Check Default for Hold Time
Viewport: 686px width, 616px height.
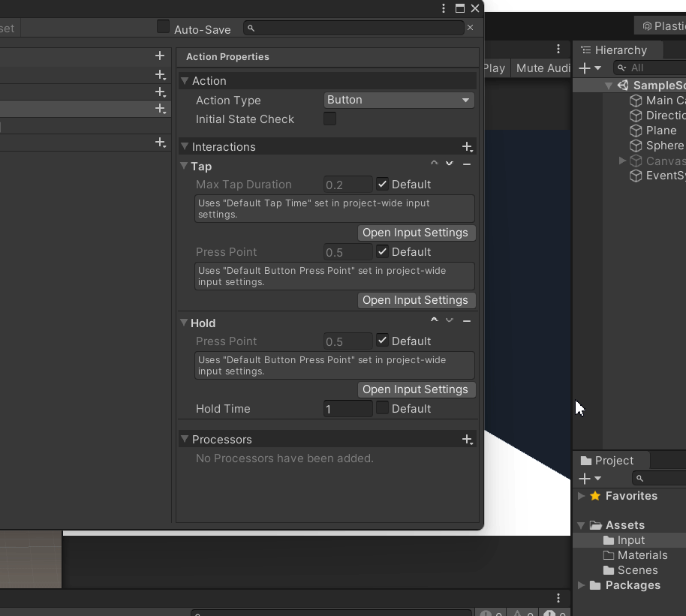coord(382,407)
